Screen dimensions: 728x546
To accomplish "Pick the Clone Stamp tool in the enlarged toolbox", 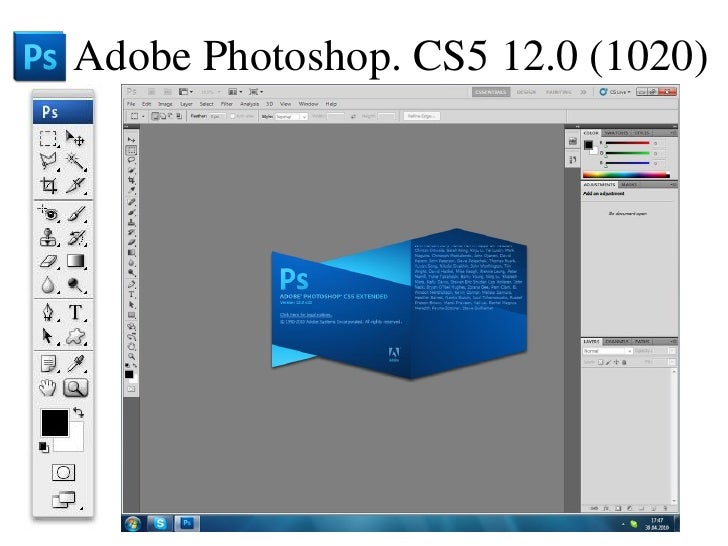I will (48, 237).
